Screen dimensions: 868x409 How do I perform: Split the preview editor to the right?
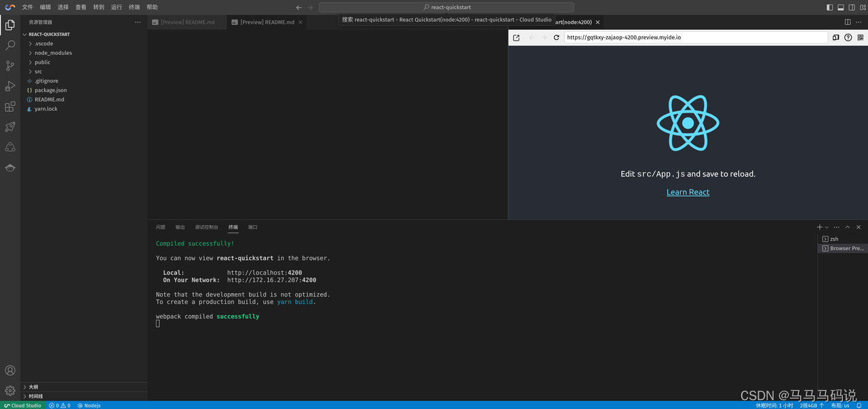848,22
